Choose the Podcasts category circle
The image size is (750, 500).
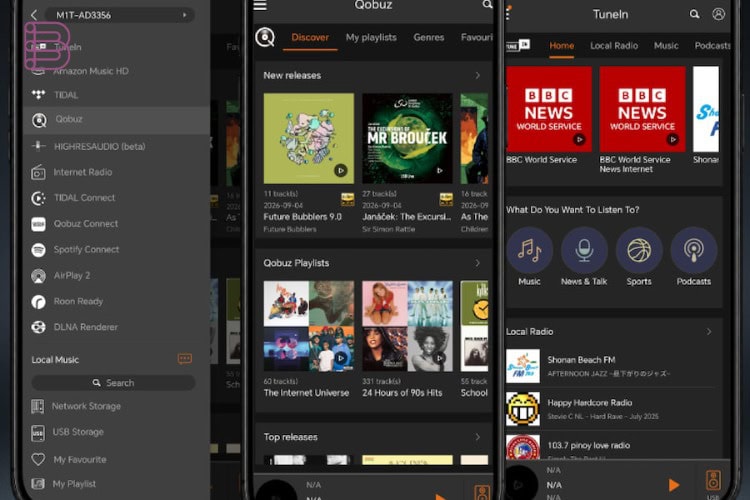(x=694, y=250)
